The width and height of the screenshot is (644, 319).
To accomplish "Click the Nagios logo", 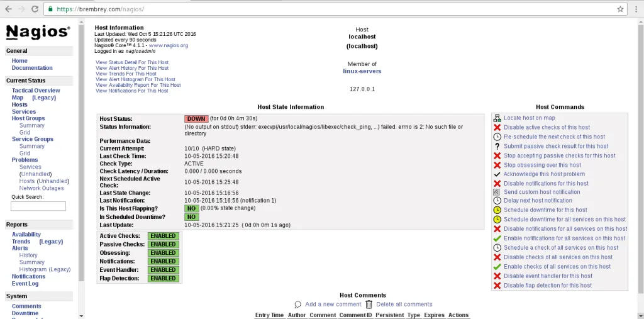I will 38,32.
